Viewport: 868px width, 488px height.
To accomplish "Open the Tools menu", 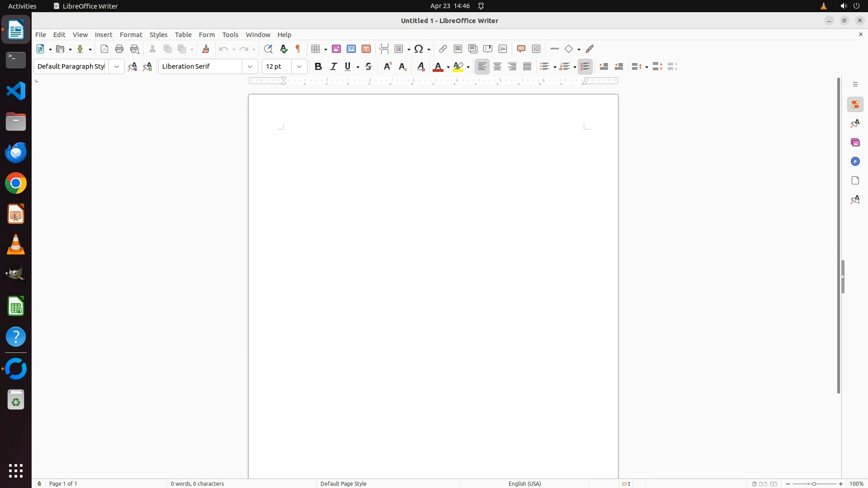I will (x=230, y=35).
